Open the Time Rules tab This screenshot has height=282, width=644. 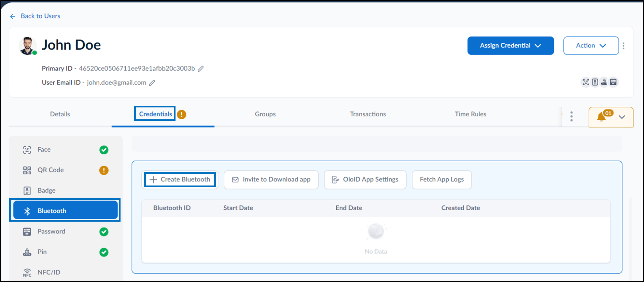click(471, 114)
